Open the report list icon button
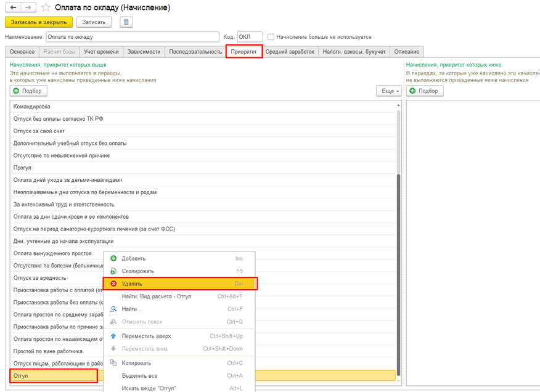 pyautogui.click(x=126, y=22)
